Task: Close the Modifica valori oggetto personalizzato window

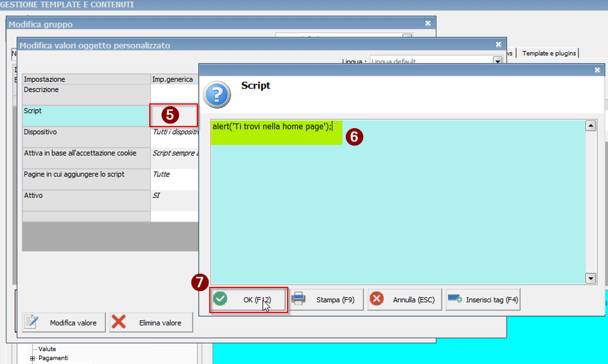Action: click(498, 45)
